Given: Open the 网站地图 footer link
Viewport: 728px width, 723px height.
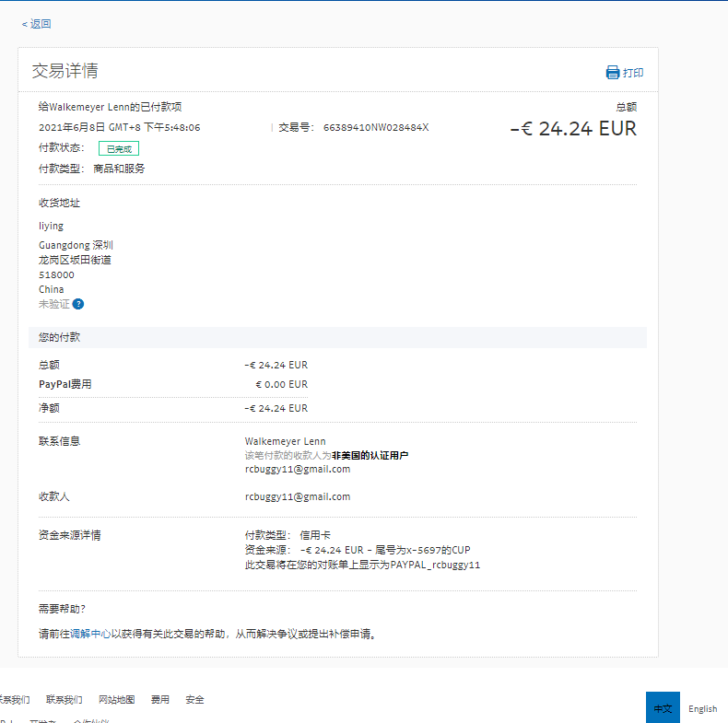Looking at the screenshot, I should click(116, 700).
